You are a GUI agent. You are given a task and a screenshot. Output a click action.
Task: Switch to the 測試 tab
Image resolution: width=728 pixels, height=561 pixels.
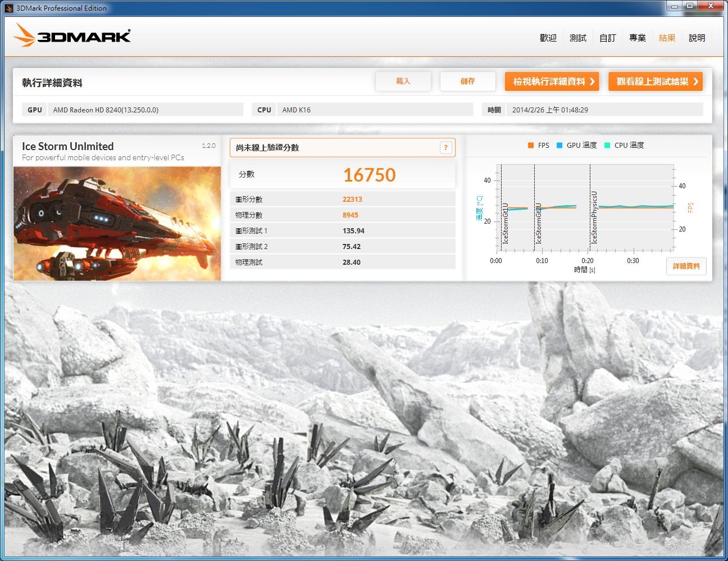pos(578,38)
